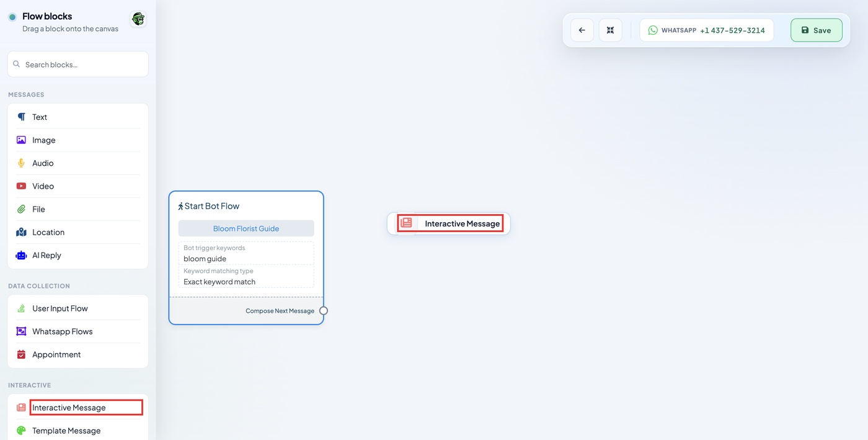This screenshot has height=440, width=868.
Task: Click the fit-view arrows icon beside back
Action: tap(610, 30)
